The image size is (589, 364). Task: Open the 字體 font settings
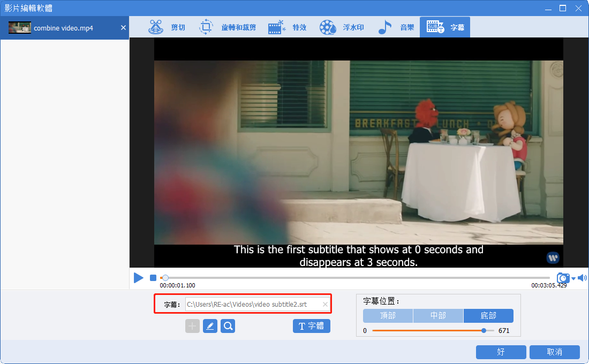pyautogui.click(x=312, y=326)
